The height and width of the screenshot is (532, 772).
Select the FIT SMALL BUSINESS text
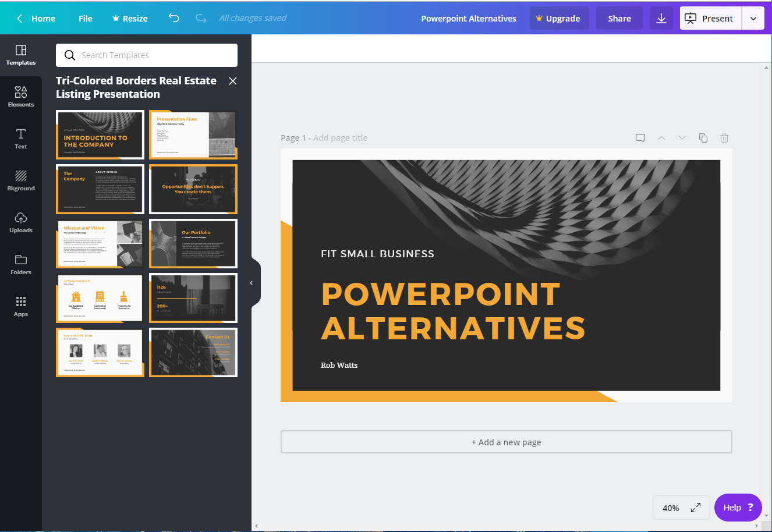[377, 254]
